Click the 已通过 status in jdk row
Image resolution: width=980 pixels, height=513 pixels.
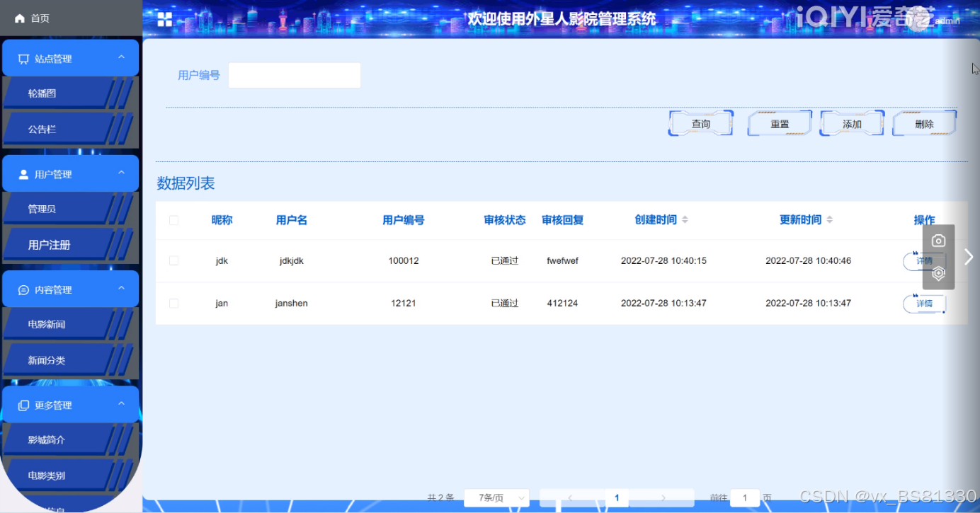pyautogui.click(x=505, y=261)
